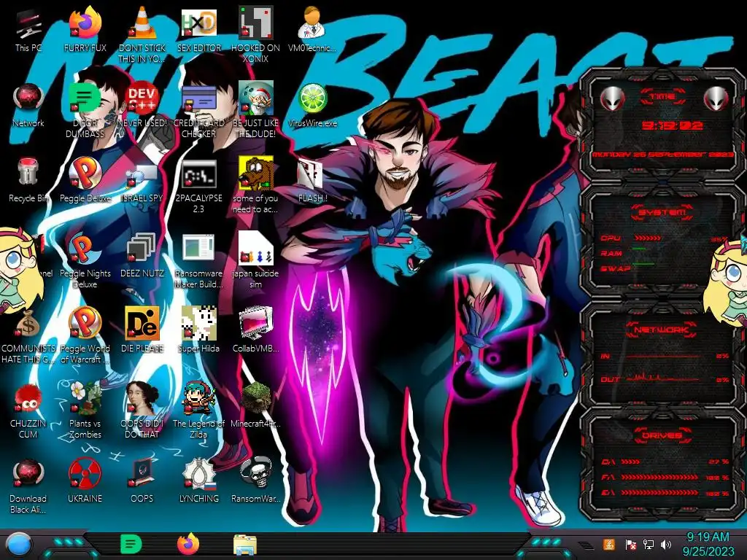747x560 pixels.
Task: Open the VirusWire.exe lime icon
Action: point(312,105)
